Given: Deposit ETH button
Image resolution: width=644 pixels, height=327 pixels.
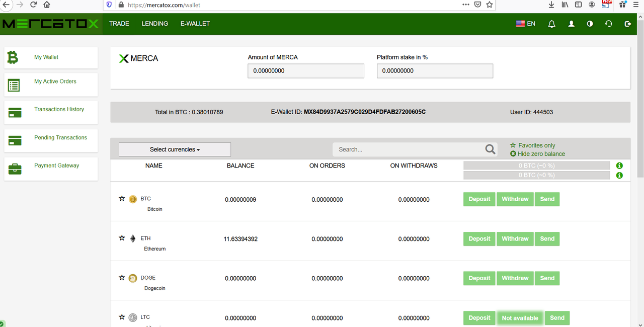Looking at the screenshot, I should (x=479, y=239).
